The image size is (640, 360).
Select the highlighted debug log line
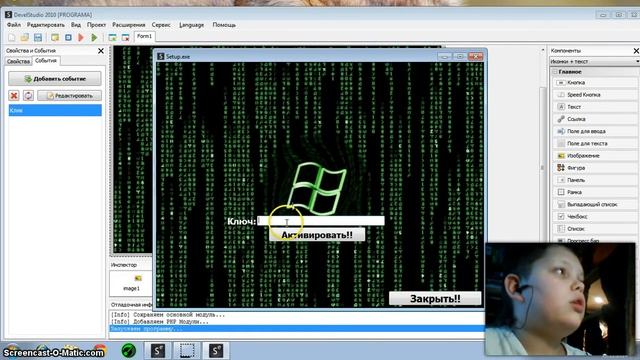297,329
